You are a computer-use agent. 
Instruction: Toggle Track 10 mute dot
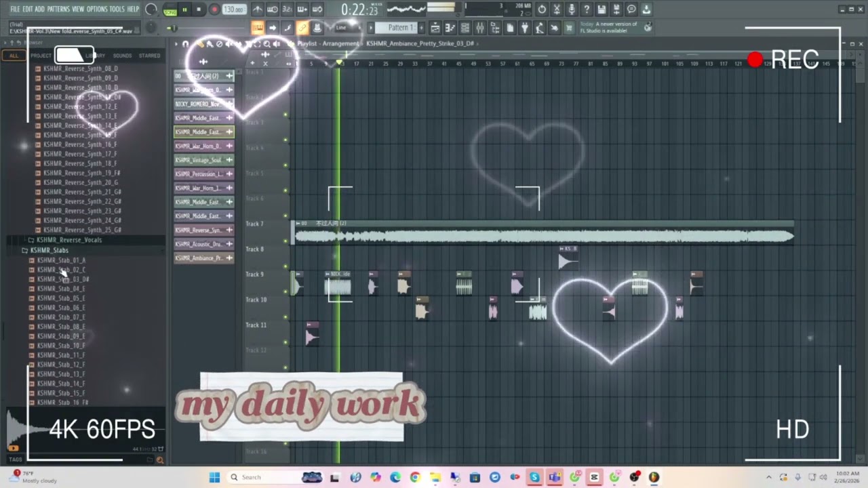tap(285, 317)
